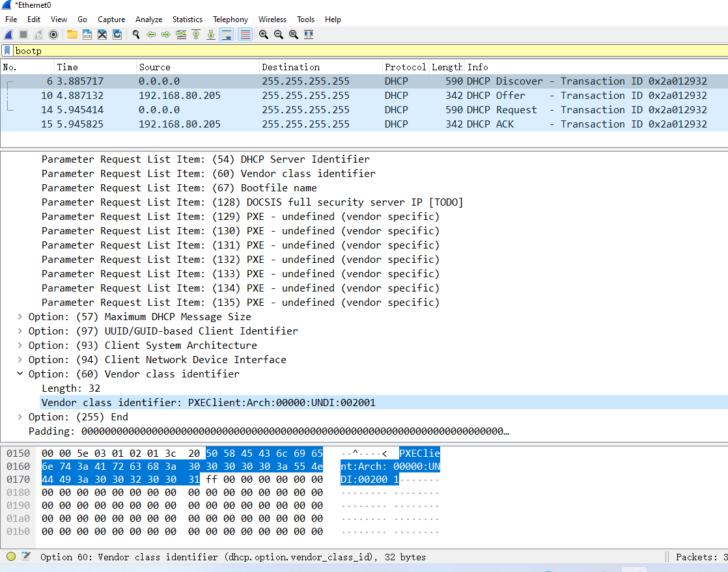Open a capture file using folder icon
The height and width of the screenshot is (572, 728).
[x=72, y=34]
